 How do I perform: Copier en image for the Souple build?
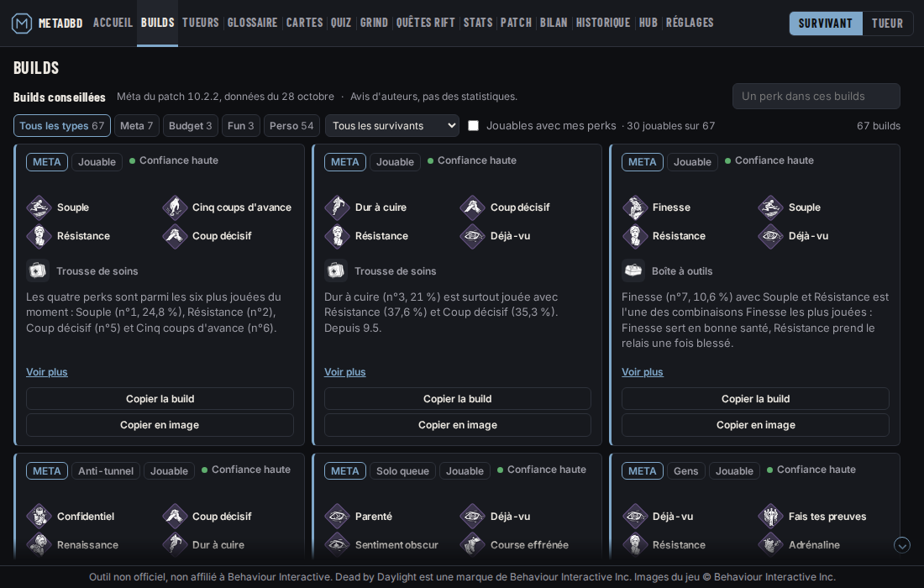point(160,425)
